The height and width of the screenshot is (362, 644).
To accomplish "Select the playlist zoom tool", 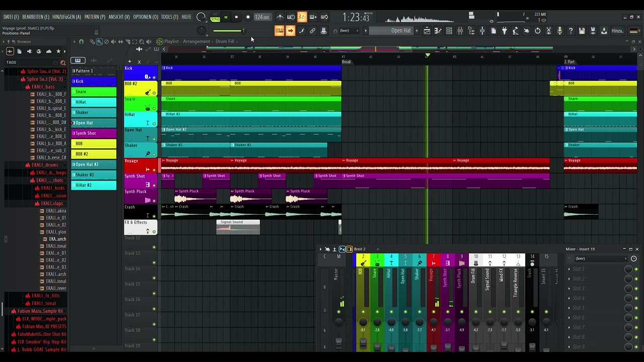I will click(141, 42).
